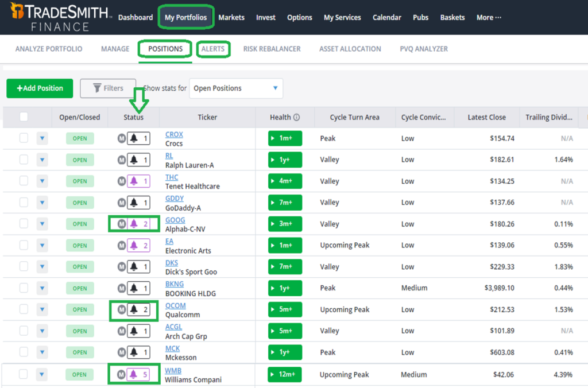Expand the RL row arrow
This screenshot has width=588, height=388.
(42, 160)
